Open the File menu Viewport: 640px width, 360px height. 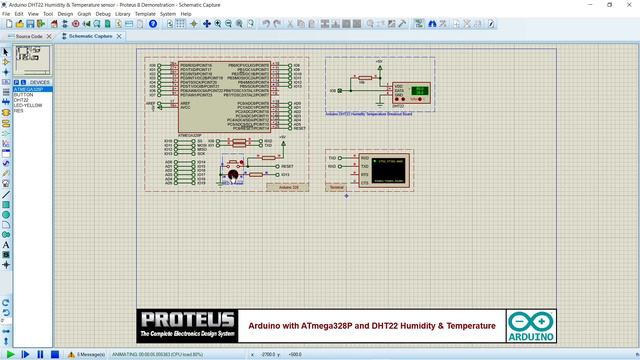[6, 14]
